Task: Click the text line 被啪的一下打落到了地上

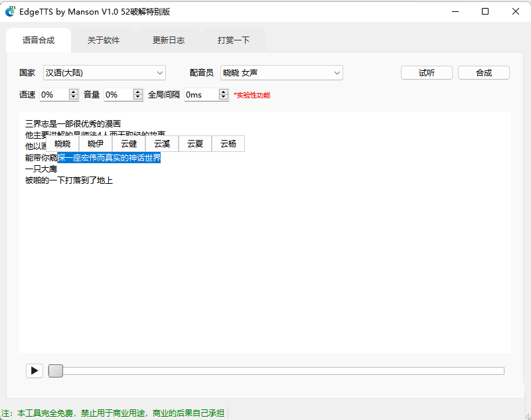Action: tap(69, 180)
